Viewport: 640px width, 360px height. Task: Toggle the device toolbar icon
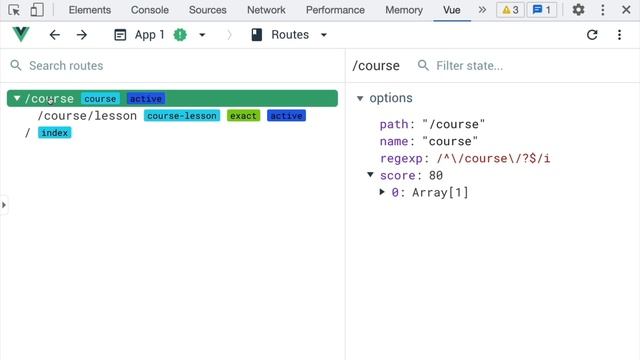pos(37,10)
